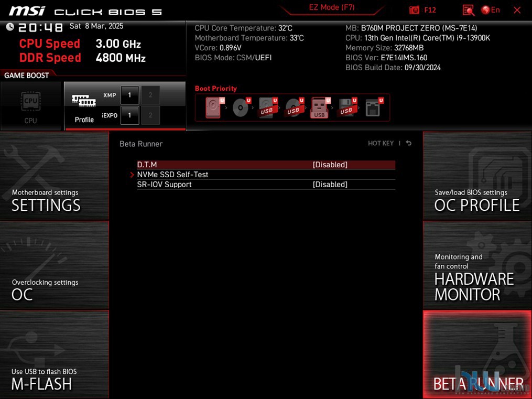Take a screenshot with the F12 camera icon

pos(414,10)
